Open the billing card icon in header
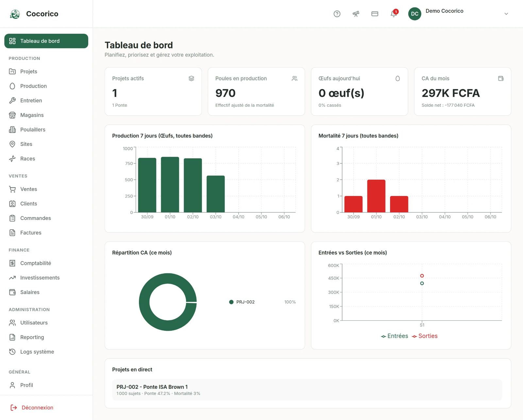The image size is (523, 420). coord(375,14)
